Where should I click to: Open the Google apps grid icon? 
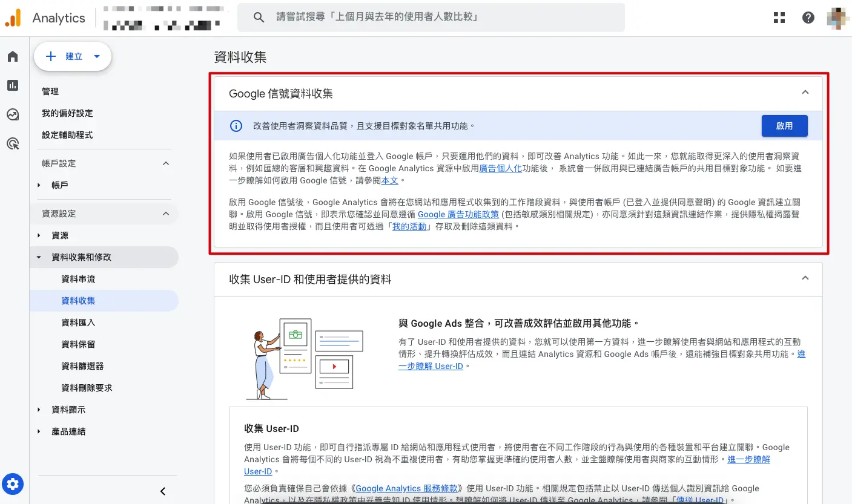(x=779, y=18)
